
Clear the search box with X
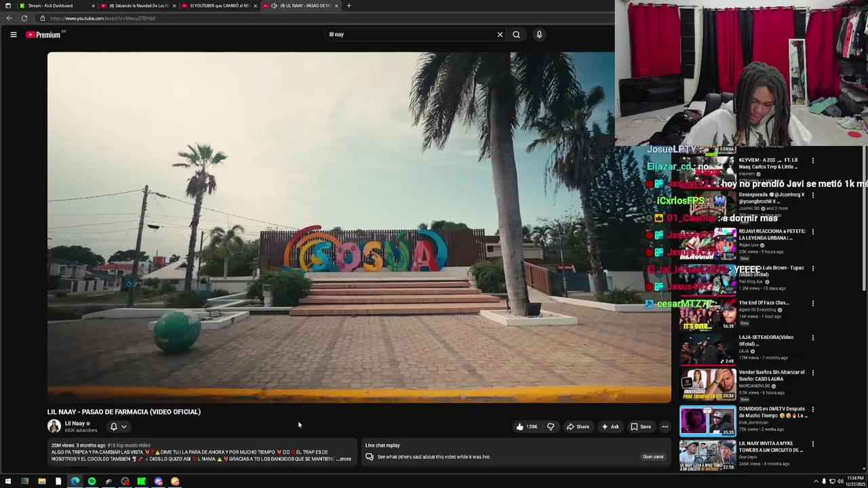(500, 35)
